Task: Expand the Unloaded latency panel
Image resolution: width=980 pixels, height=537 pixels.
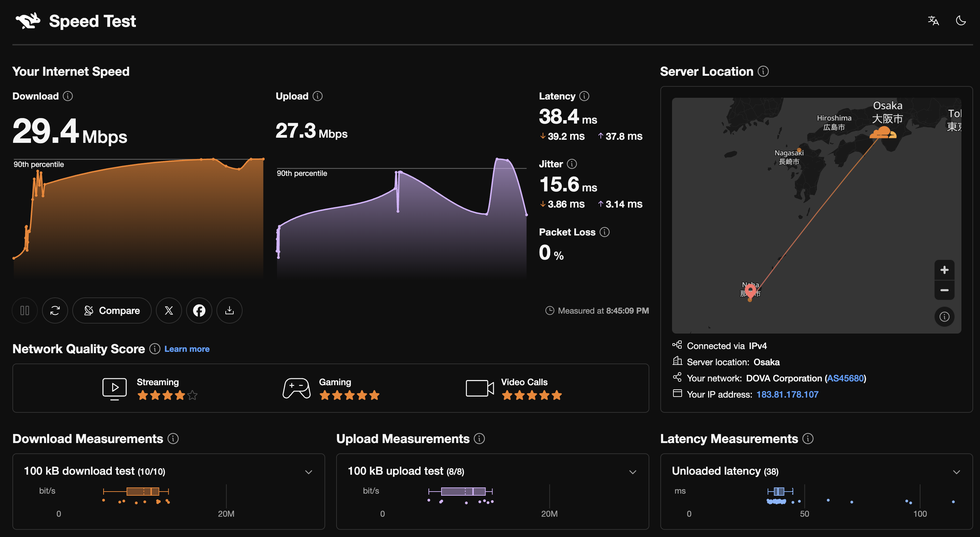Action: [956, 472]
